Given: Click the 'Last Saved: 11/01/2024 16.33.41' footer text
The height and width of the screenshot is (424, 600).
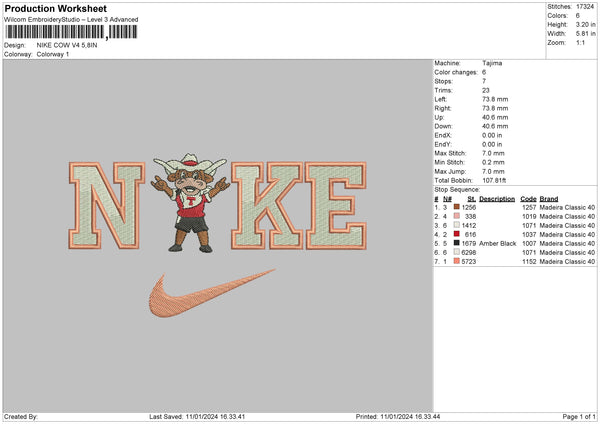Looking at the screenshot, I should 197,417.
